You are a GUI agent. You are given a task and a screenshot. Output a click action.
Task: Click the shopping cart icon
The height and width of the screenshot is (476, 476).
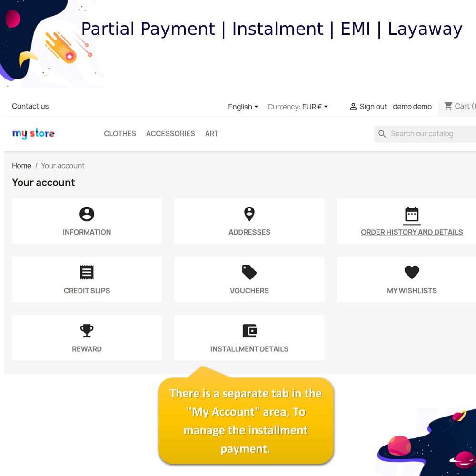coord(448,106)
